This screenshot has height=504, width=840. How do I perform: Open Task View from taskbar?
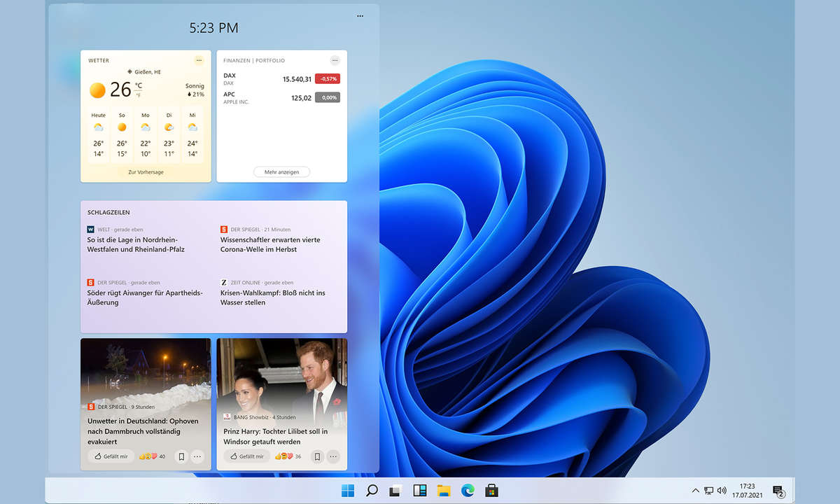[395, 490]
